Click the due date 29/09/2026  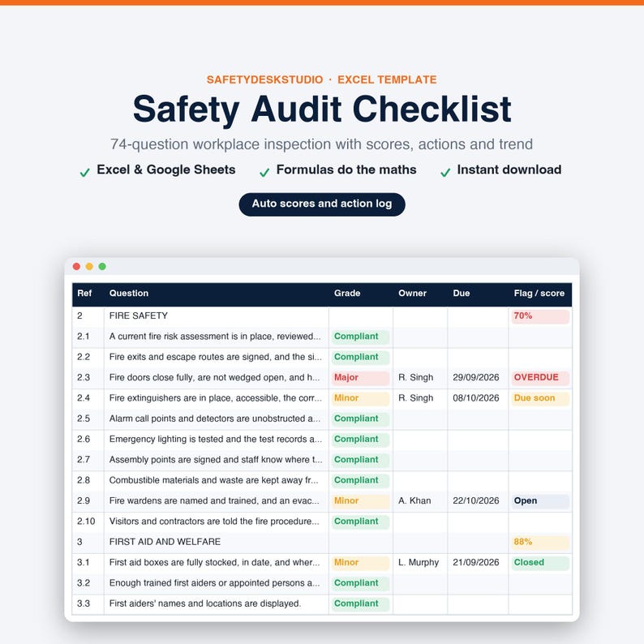[x=475, y=377]
